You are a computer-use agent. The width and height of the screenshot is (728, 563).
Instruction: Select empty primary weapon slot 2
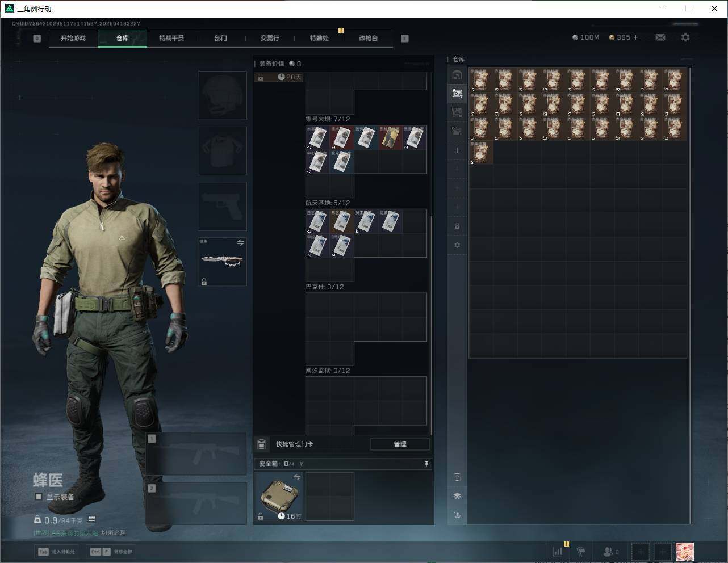click(x=196, y=503)
